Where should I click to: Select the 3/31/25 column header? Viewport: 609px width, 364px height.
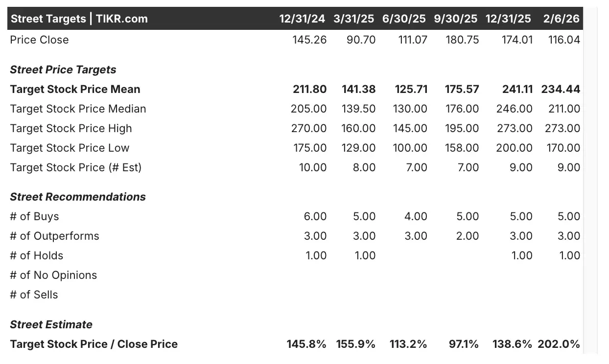click(x=354, y=19)
